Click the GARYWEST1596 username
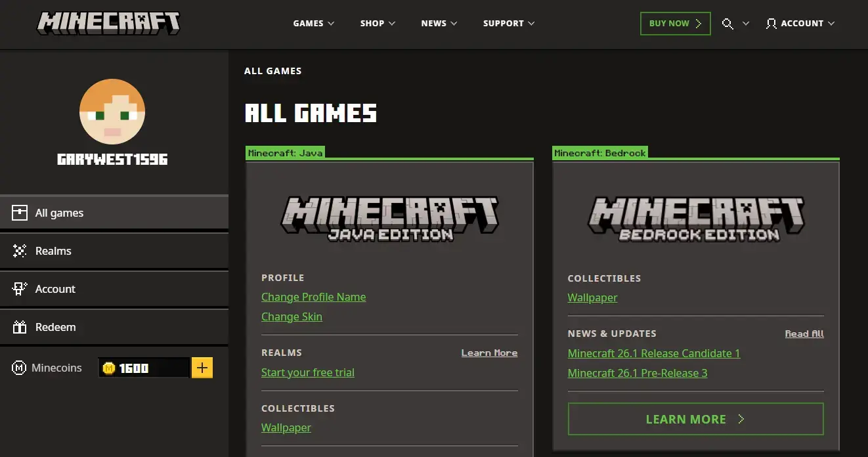This screenshot has height=457, width=868. [112, 160]
